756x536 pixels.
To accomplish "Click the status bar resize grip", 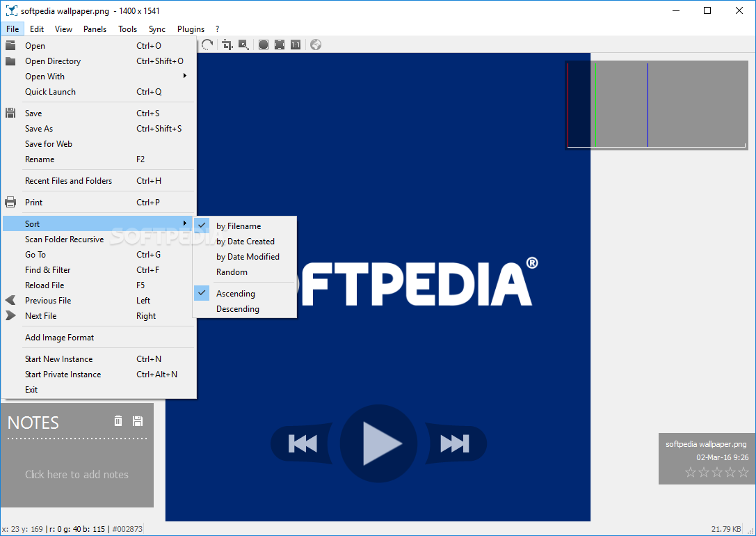I will [x=750, y=530].
